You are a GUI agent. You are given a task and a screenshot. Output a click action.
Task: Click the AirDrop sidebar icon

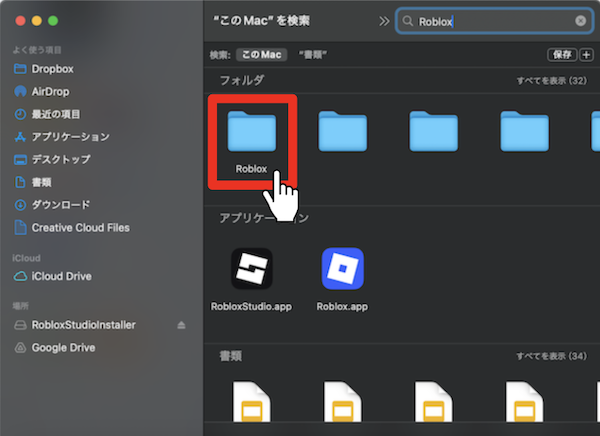pyautogui.click(x=20, y=91)
